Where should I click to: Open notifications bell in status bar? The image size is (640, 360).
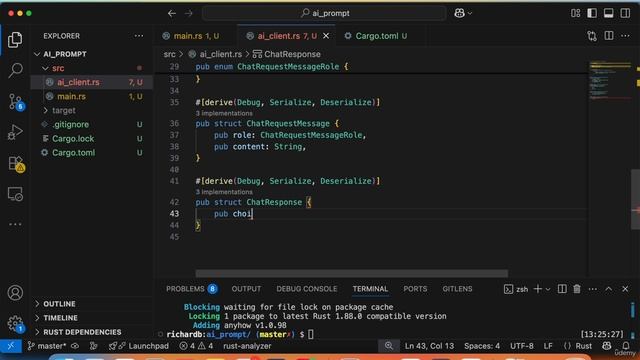[625, 346]
